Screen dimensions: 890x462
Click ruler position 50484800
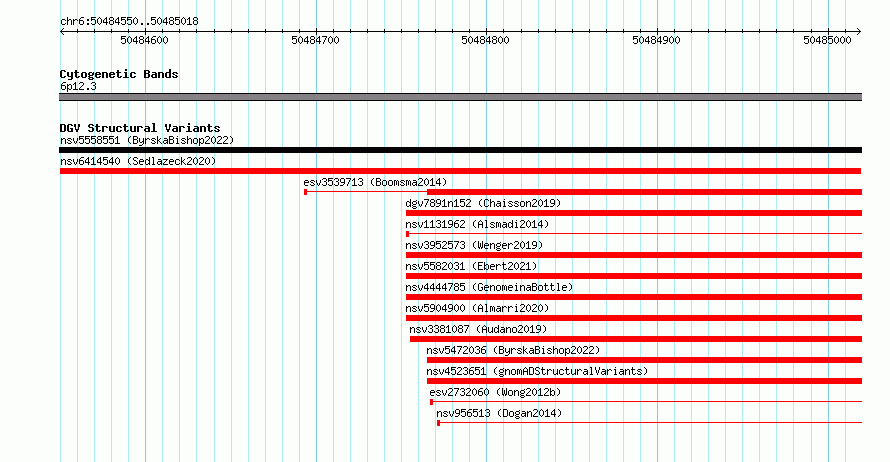point(485,40)
